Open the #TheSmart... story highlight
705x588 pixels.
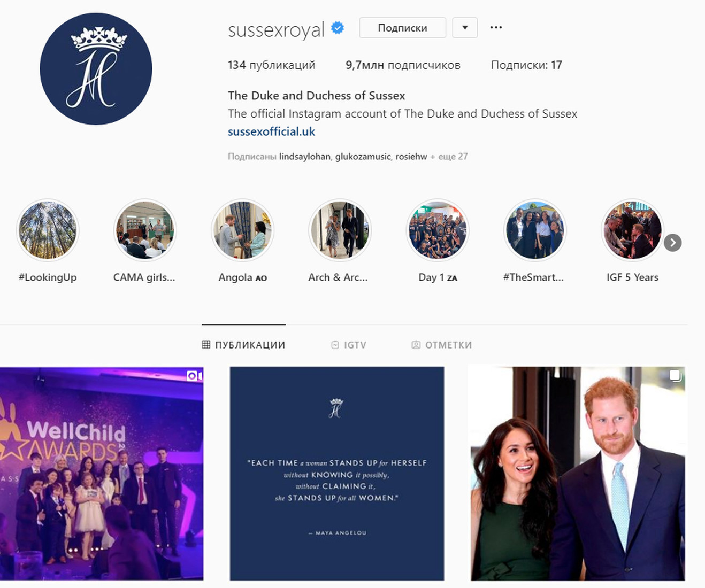(x=535, y=230)
